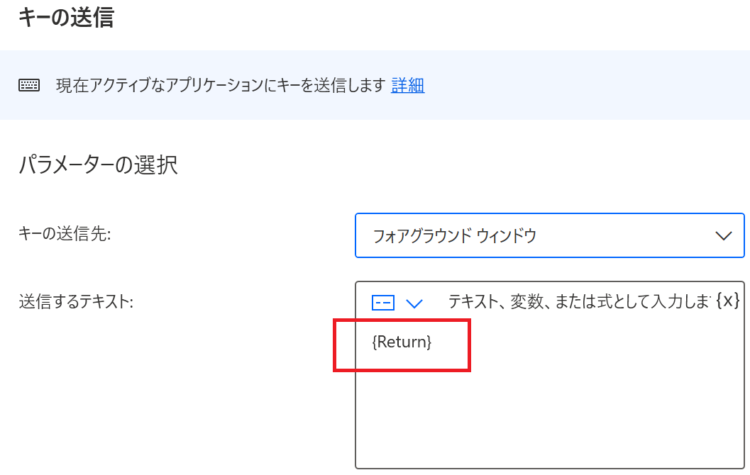This screenshot has width=750, height=475.
Task: Click the キーの送信 dialog title
Action: [66, 18]
